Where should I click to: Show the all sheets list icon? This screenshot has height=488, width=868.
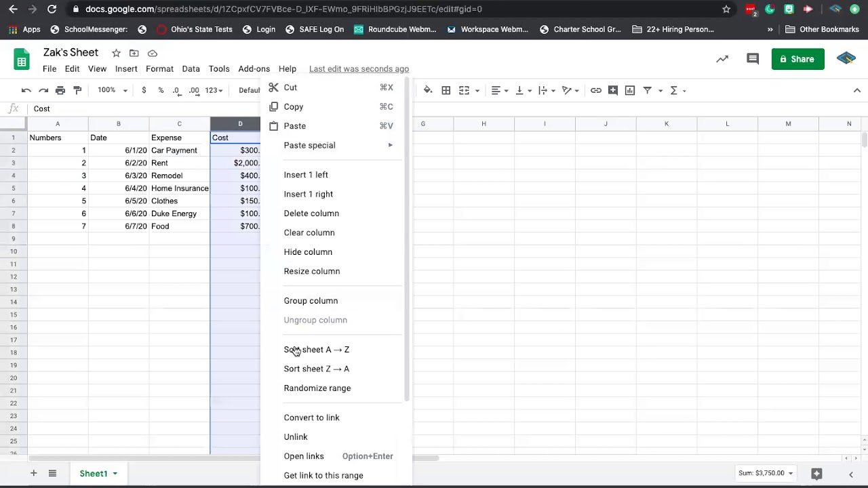click(52, 473)
